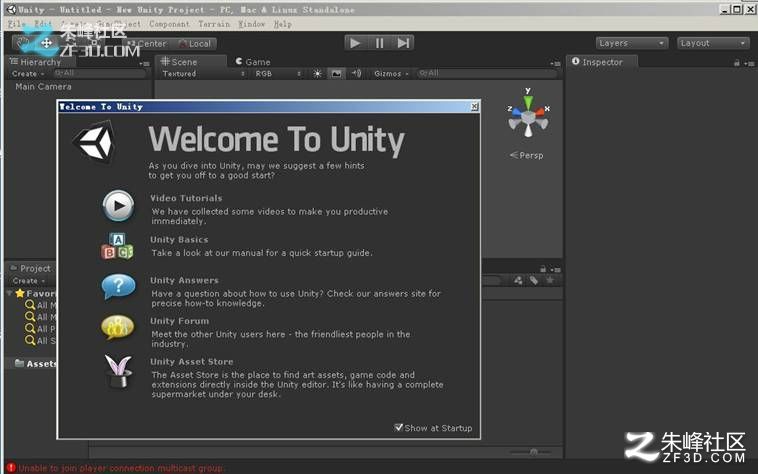This screenshot has height=474, width=758.
Task: Click the Unity Basics ABC blocks icon
Action: 117,246
